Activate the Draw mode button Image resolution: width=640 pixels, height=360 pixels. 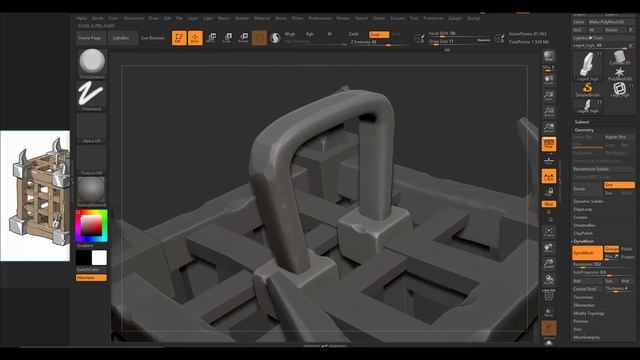[195, 38]
